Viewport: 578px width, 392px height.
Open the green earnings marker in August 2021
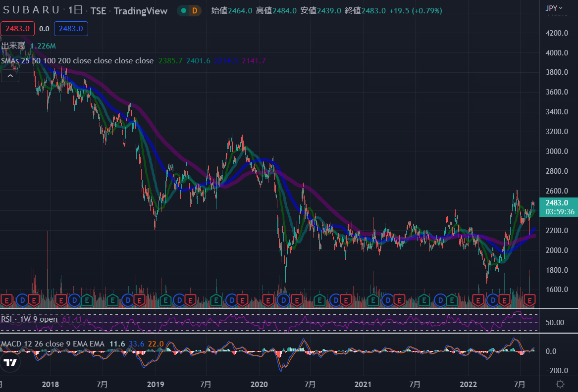tap(424, 300)
